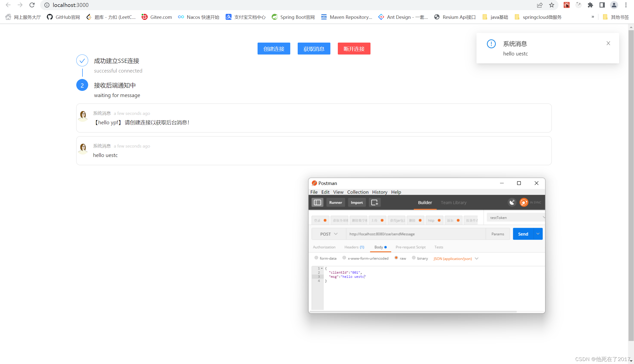Image resolution: width=634 pixels, height=364 pixels.
Task: Choose x-www-form-urlencoded radio button
Action: coord(344,258)
